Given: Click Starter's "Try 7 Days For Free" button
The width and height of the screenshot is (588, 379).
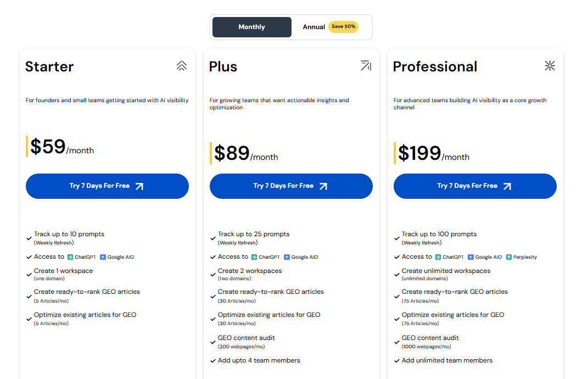Looking at the screenshot, I should (107, 186).
